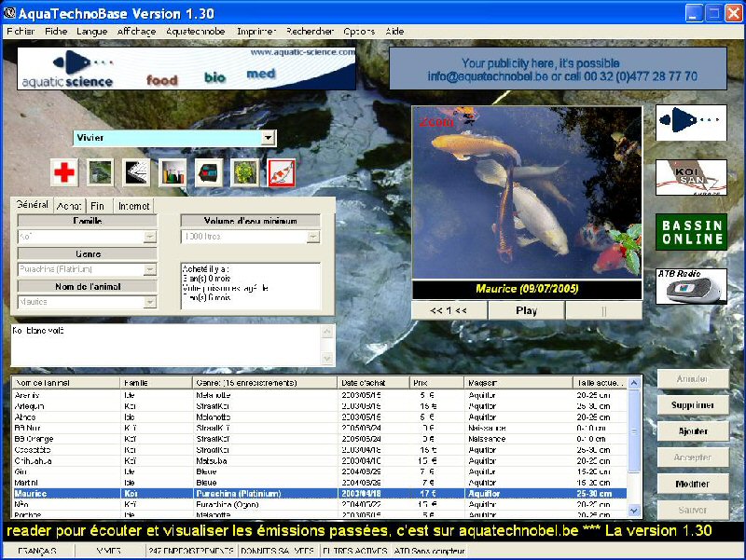Open the Volume d'eau minimum dropdown
This screenshot has height=560, width=746.
(x=313, y=238)
